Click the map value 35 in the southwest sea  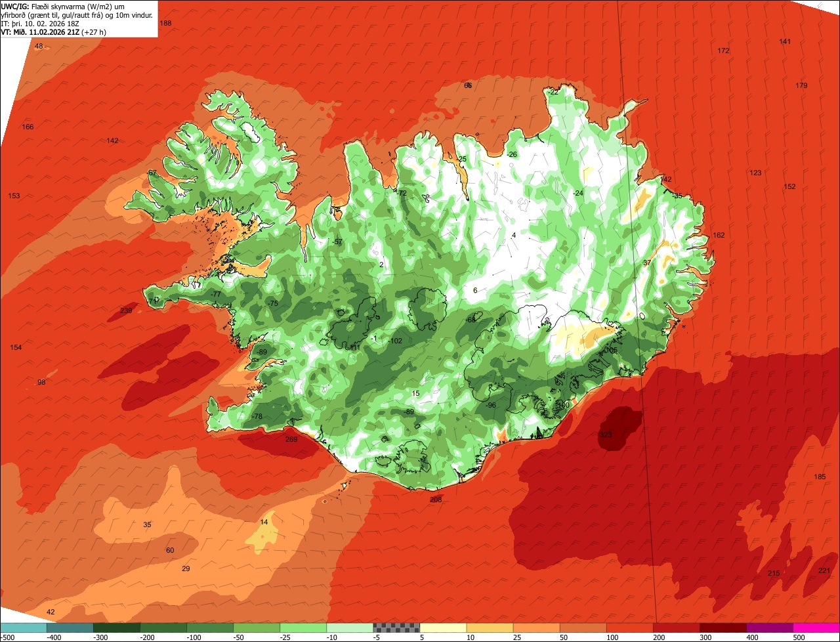click(x=147, y=524)
